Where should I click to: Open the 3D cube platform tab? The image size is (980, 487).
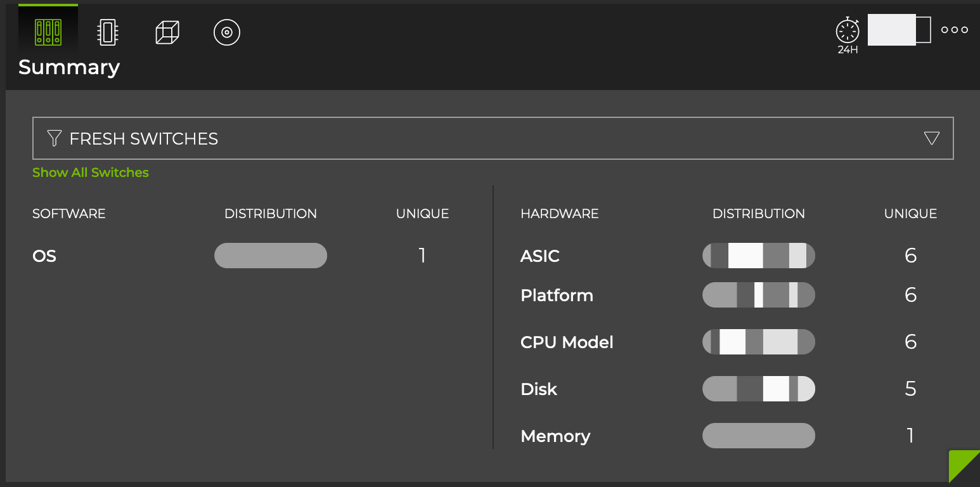click(167, 32)
